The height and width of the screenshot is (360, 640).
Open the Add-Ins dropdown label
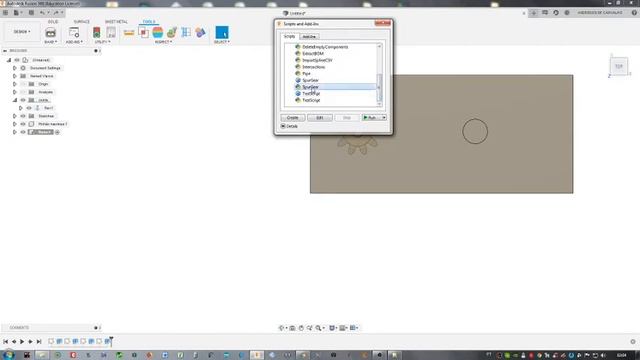point(74,42)
